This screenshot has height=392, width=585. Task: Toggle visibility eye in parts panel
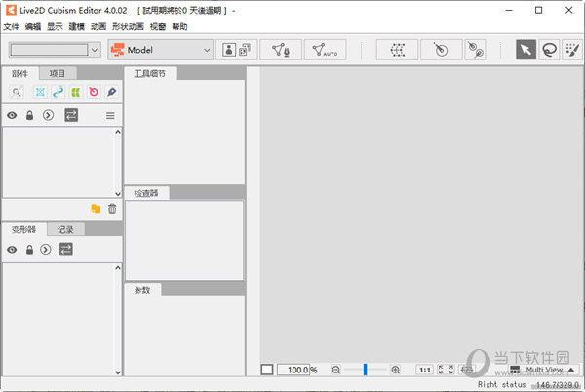tap(12, 115)
